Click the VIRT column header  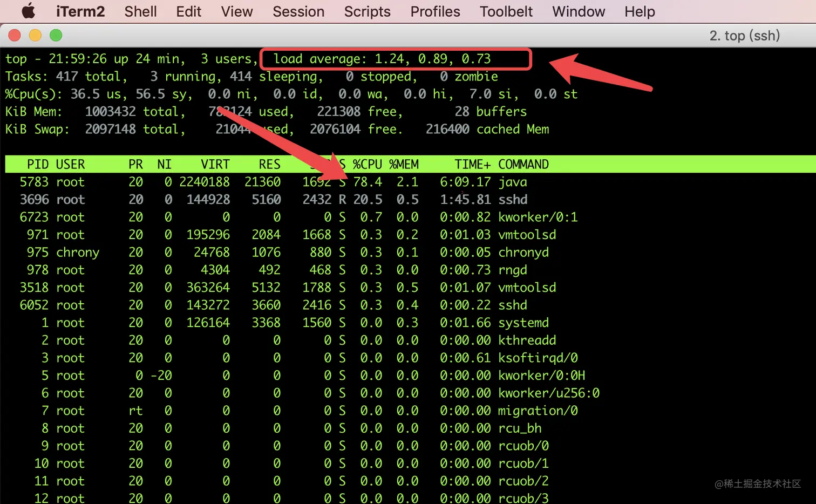point(215,165)
